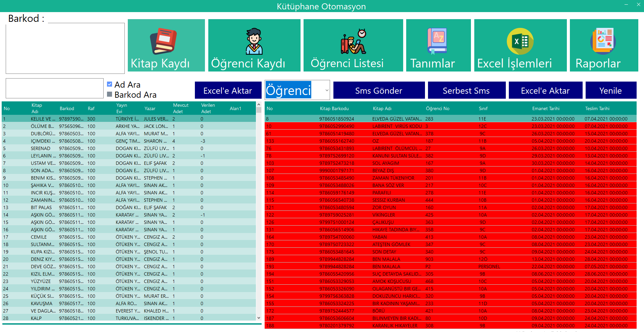The height and width of the screenshot is (332, 644).
Task: Click the DEVE GÖZ... book row
Action: coord(129,267)
